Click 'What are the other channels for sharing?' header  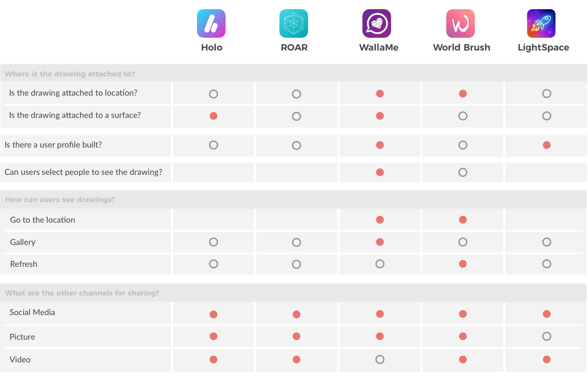(82, 293)
